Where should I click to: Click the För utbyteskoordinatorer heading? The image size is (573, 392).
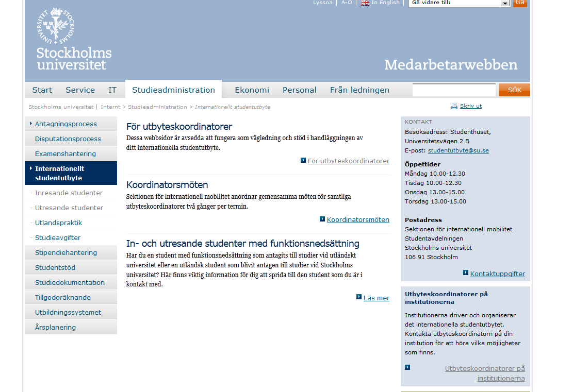pyautogui.click(x=179, y=127)
